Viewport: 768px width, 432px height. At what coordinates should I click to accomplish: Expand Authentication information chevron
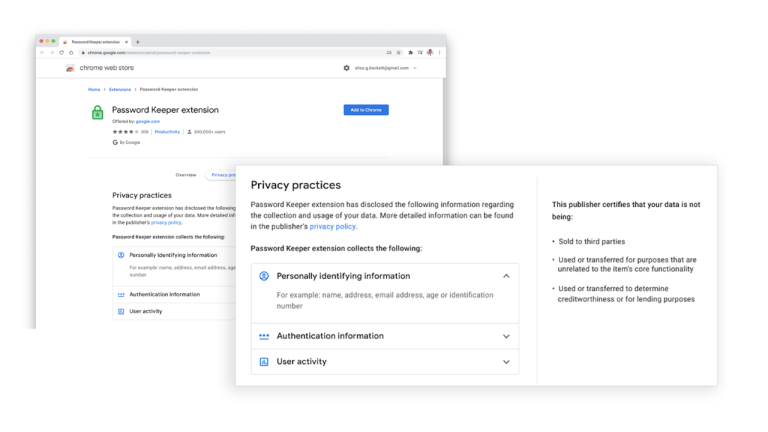[506, 336]
